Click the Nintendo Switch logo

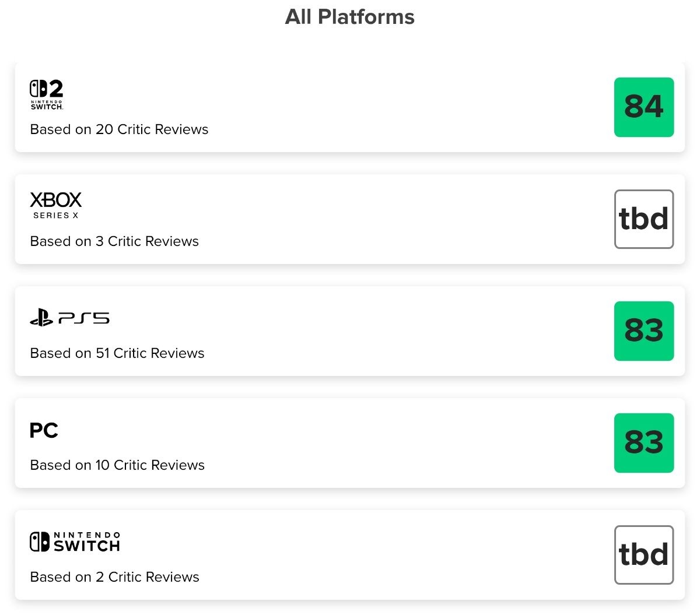coord(75,542)
